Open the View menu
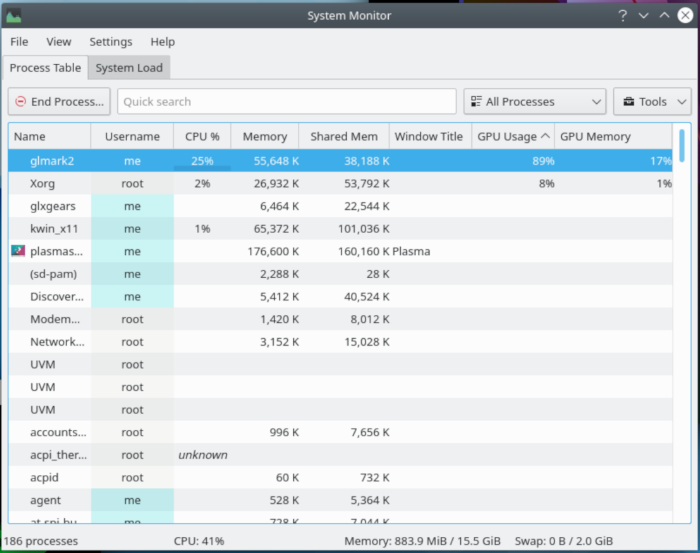This screenshot has height=553, width=700. [59, 42]
